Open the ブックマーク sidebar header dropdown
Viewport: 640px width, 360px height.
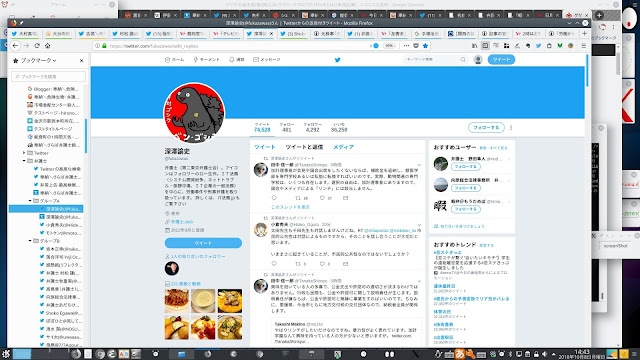pos(39,60)
